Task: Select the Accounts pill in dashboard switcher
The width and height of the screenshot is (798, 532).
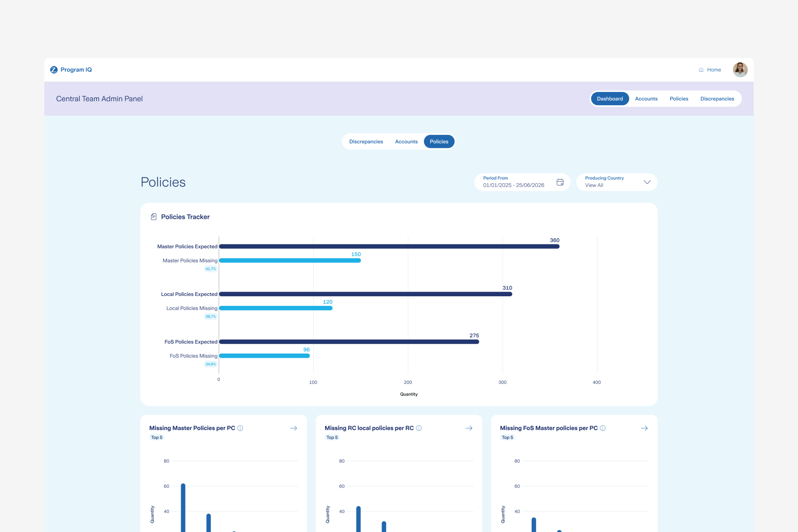Action: tap(406, 141)
